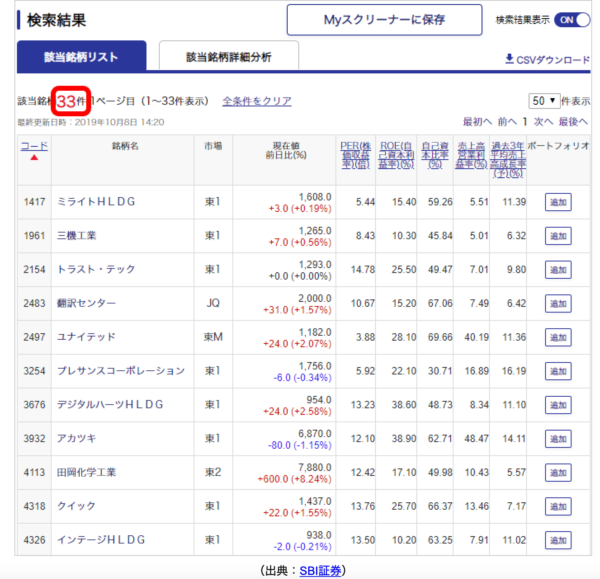This screenshot has height=579, width=600.
Task: Jump to last page via 最後へ
Action: pyautogui.click(x=573, y=121)
